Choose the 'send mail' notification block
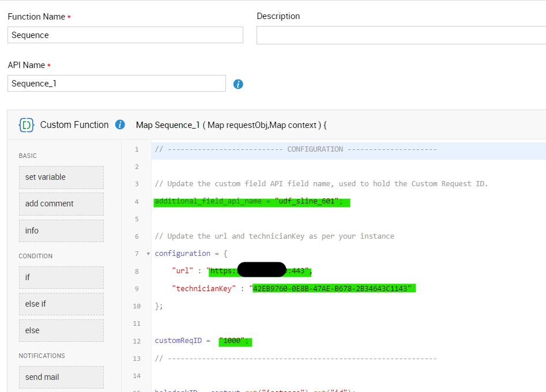 [61, 377]
